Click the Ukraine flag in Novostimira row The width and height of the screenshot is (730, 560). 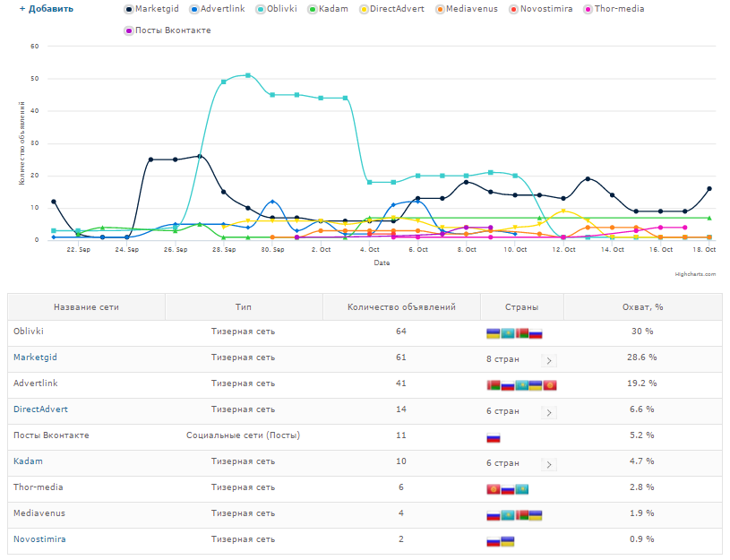[508, 541]
